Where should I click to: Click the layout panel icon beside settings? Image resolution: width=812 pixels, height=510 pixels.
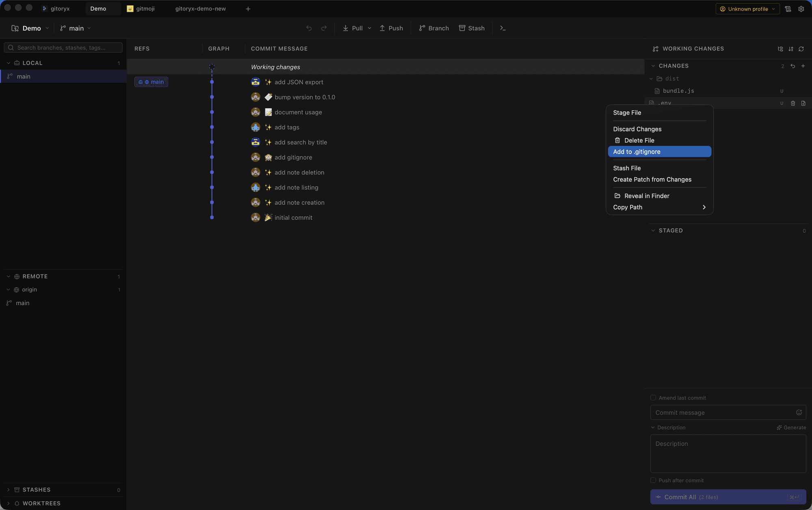pos(788,9)
